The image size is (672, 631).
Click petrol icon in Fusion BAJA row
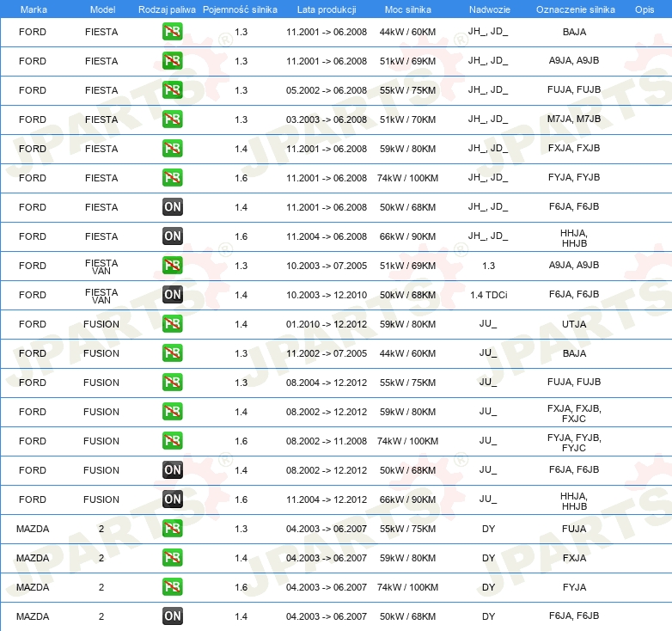pyautogui.click(x=172, y=352)
